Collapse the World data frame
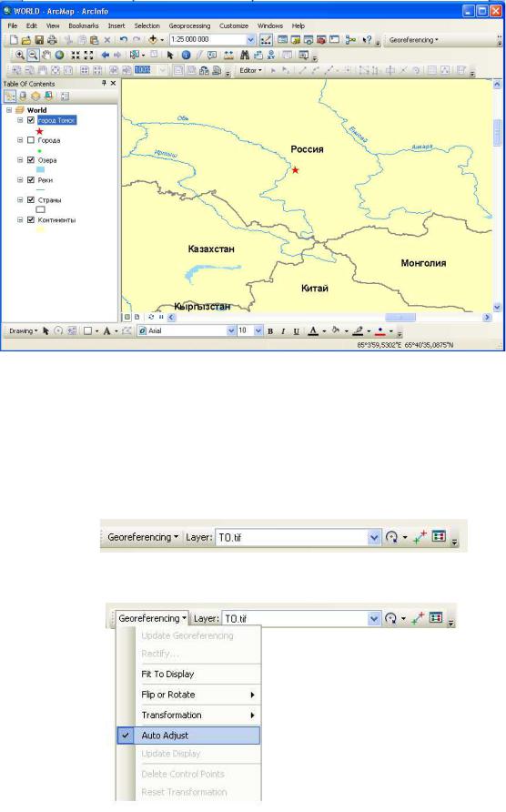 9,110
